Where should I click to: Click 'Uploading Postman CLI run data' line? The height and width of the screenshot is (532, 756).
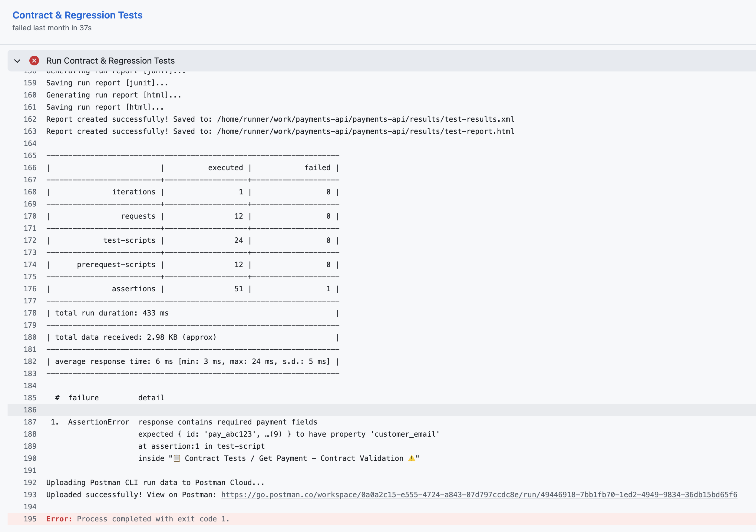[x=155, y=483]
